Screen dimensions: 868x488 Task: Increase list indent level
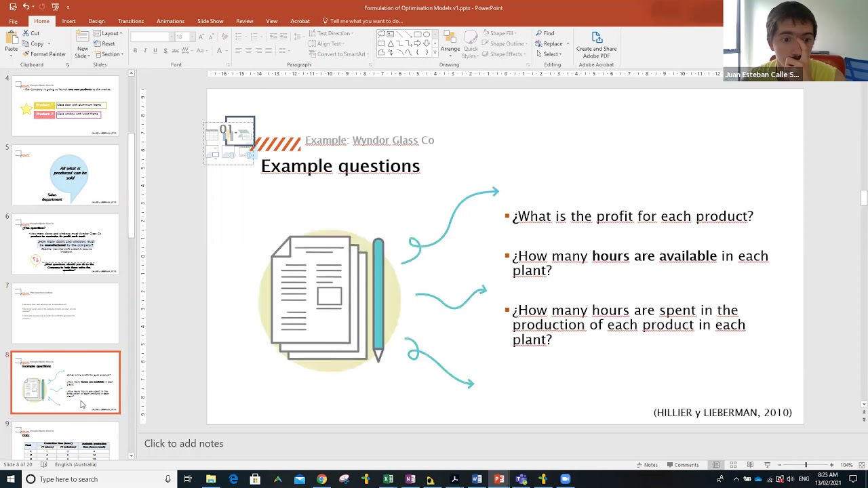pyautogui.click(x=283, y=37)
